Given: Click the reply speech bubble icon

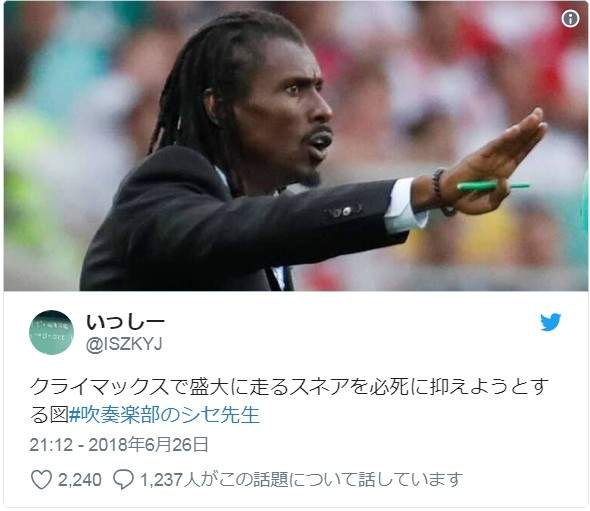Looking at the screenshot, I should tap(123, 479).
